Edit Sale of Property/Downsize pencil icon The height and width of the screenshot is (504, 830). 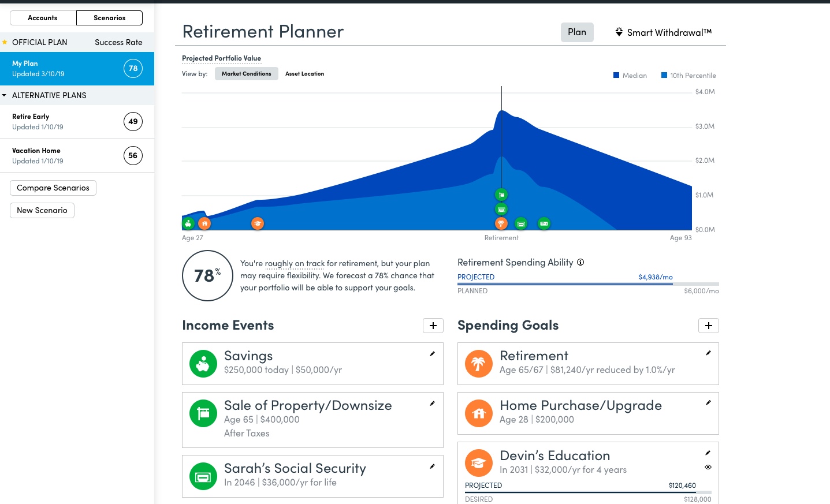432,404
